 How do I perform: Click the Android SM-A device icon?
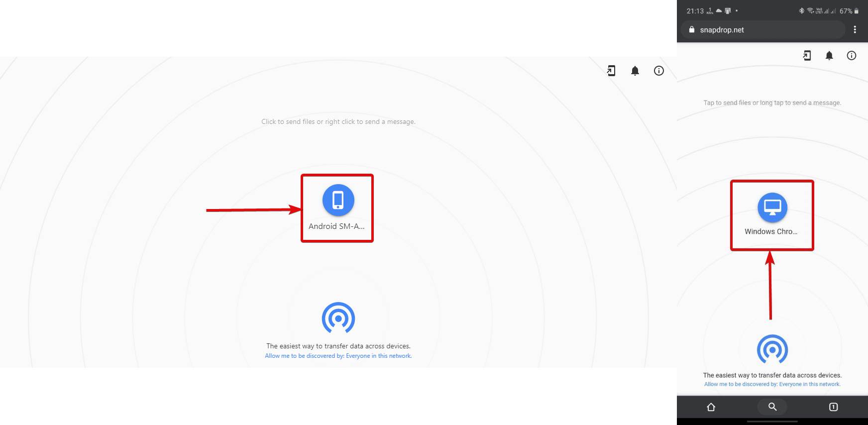(338, 200)
